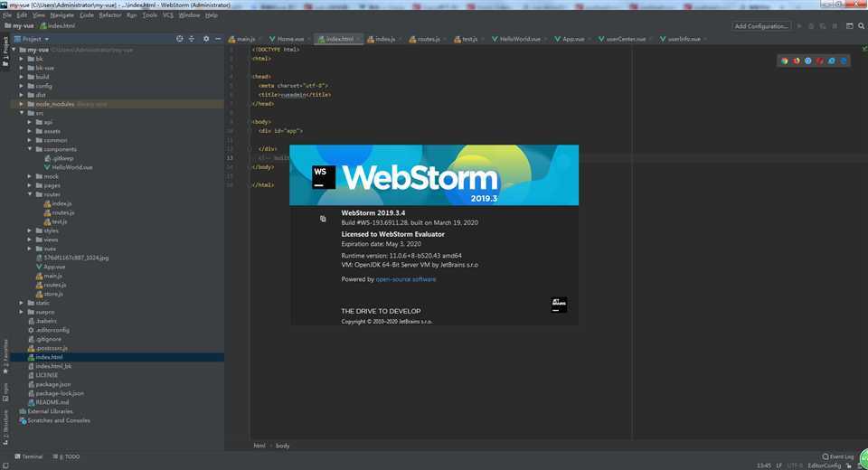Click the tool windows toggle in bottom-left corner

click(x=5, y=465)
